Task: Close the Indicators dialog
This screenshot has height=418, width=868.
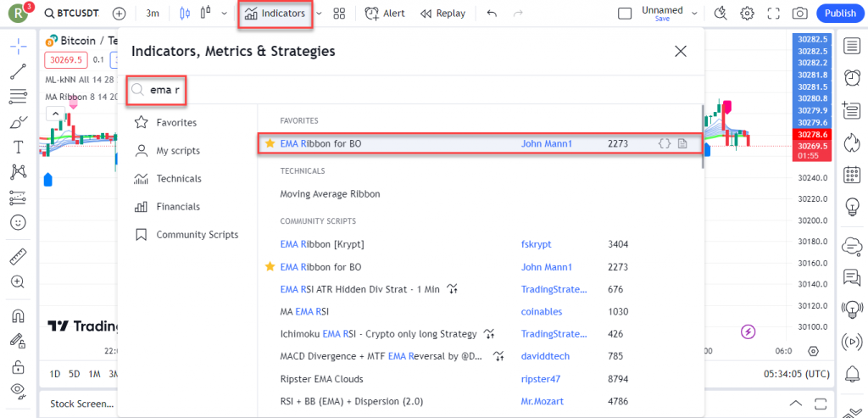Action: pos(681,52)
